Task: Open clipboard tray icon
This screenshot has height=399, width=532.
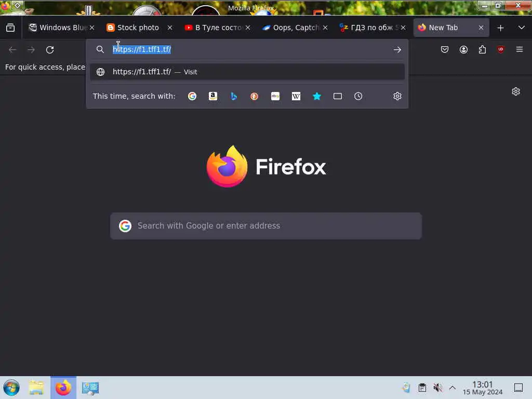Action: pyautogui.click(x=422, y=388)
